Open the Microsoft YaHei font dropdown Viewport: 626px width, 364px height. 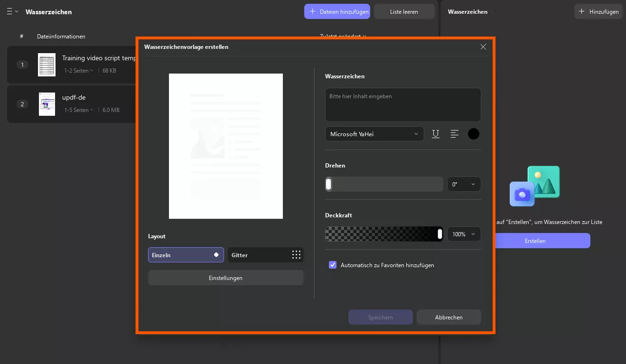pos(374,134)
